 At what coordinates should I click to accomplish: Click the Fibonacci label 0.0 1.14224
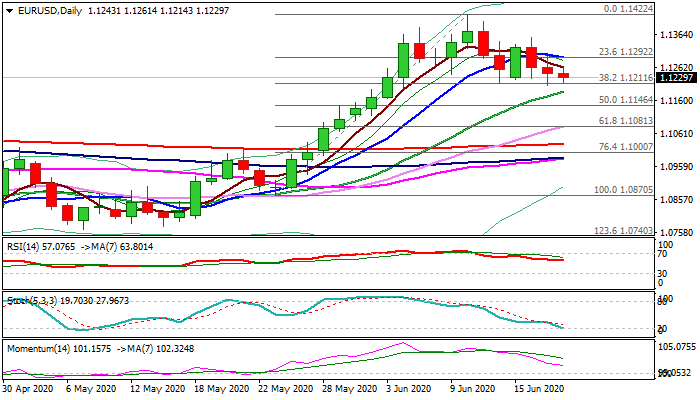pyautogui.click(x=628, y=9)
